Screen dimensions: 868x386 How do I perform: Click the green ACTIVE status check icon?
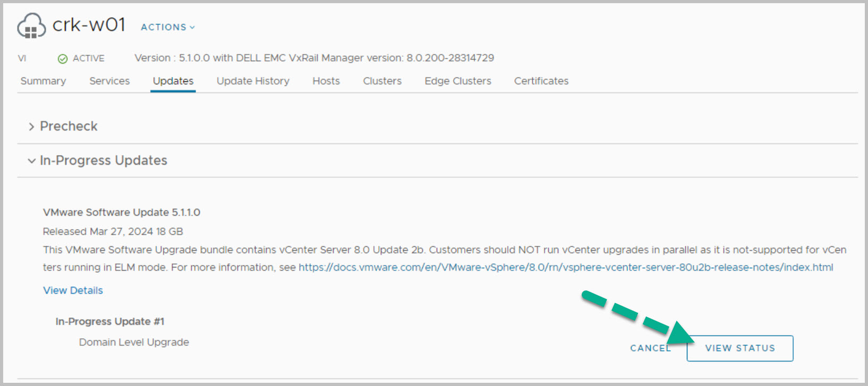[63, 58]
